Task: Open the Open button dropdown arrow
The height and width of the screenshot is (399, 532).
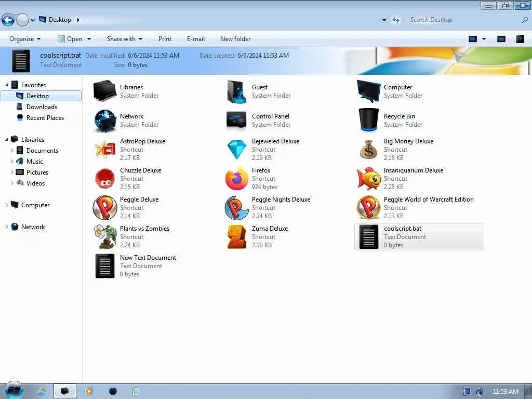Action: [x=89, y=39]
